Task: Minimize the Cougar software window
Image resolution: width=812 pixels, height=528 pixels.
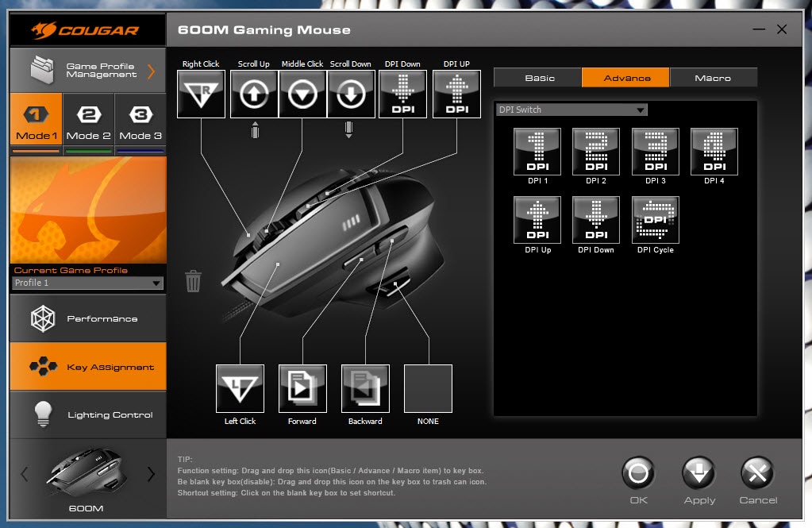Action: point(759,29)
